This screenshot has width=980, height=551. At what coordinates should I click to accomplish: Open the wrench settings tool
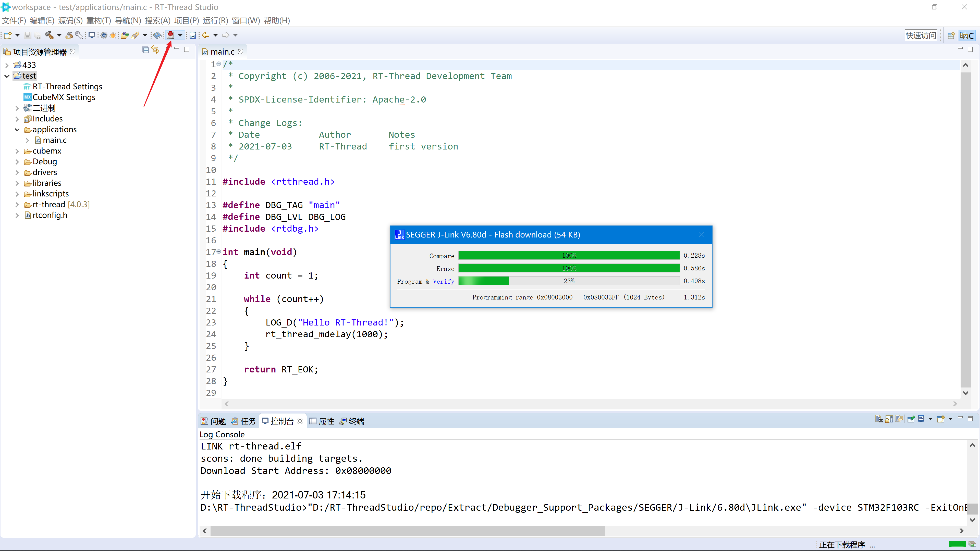click(79, 35)
